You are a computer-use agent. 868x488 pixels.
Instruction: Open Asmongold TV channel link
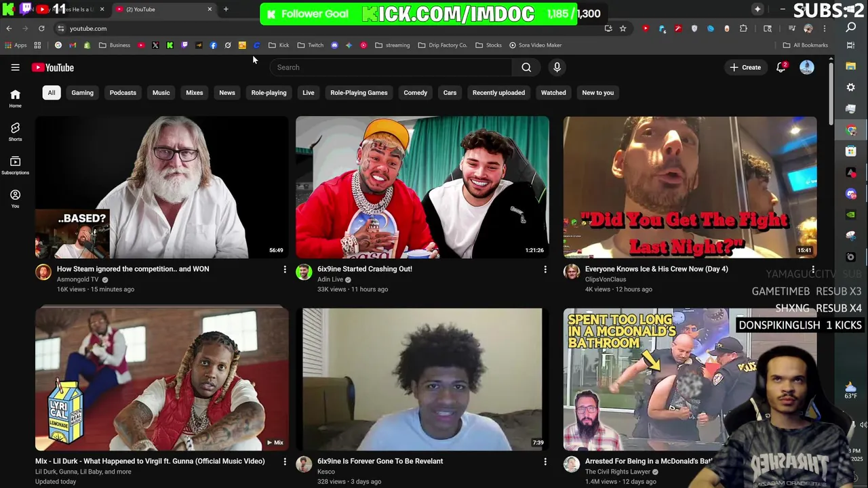click(78, 279)
